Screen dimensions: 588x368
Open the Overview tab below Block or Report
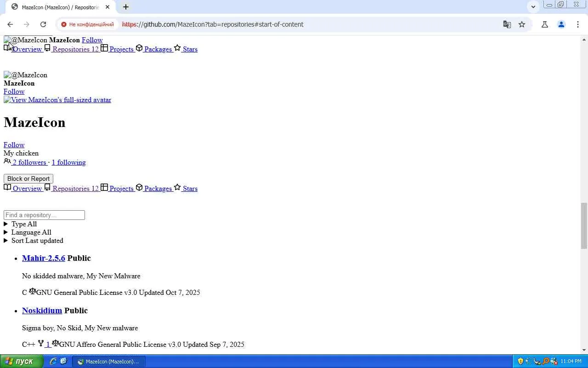click(28, 189)
